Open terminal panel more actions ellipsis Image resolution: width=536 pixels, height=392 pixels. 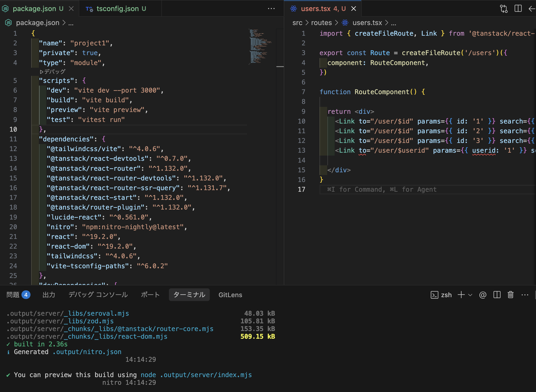525,295
